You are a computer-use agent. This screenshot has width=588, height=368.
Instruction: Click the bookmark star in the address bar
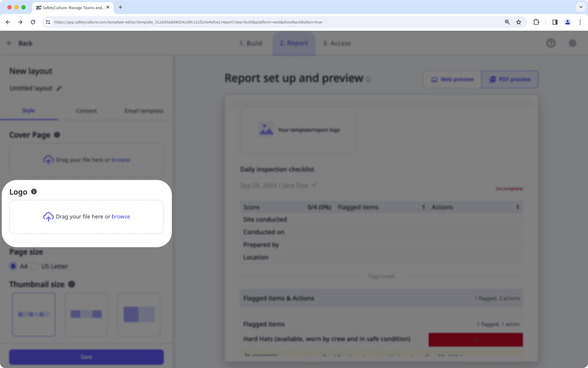coord(518,22)
